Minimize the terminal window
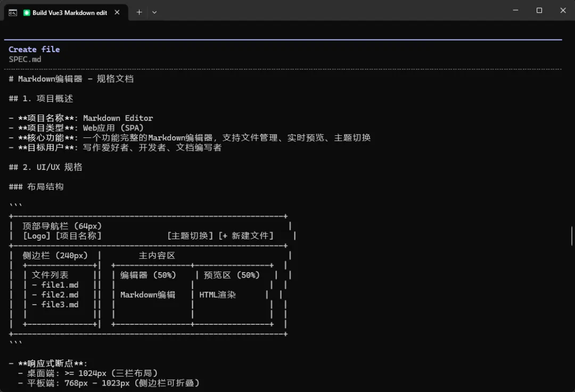 point(515,10)
